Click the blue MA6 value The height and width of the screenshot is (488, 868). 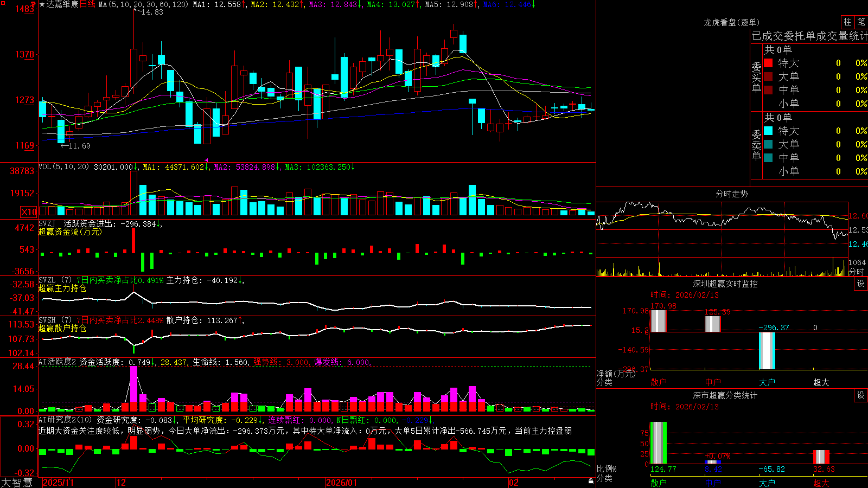coord(507,4)
